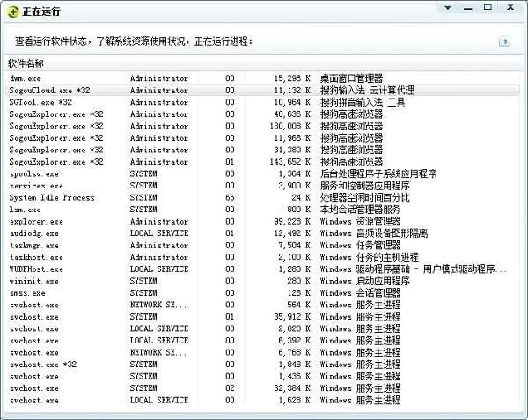Select the audiodg.exe process
This screenshot has height=420, width=528.
point(264,233)
